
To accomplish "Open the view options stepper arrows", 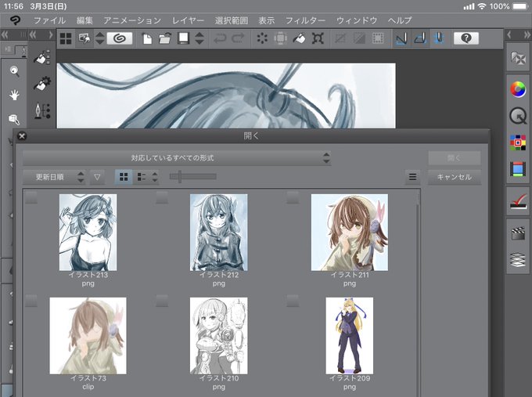I will point(155,177).
